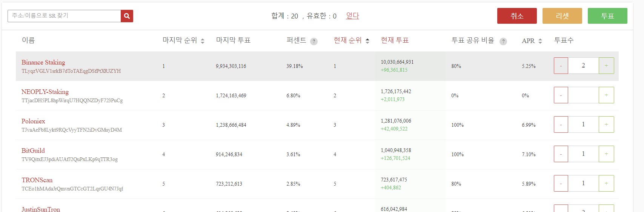
Task: Decrease votes for TRONScan
Action: [561, 183]
